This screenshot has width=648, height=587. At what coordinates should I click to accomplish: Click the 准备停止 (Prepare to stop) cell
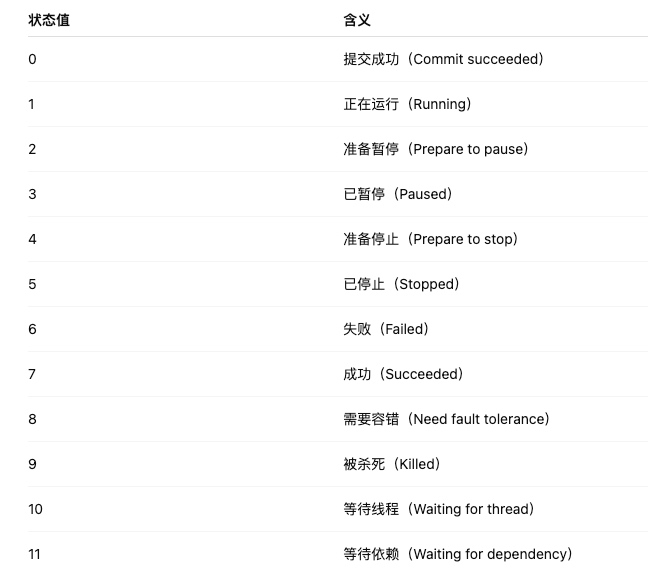point(430,239)
